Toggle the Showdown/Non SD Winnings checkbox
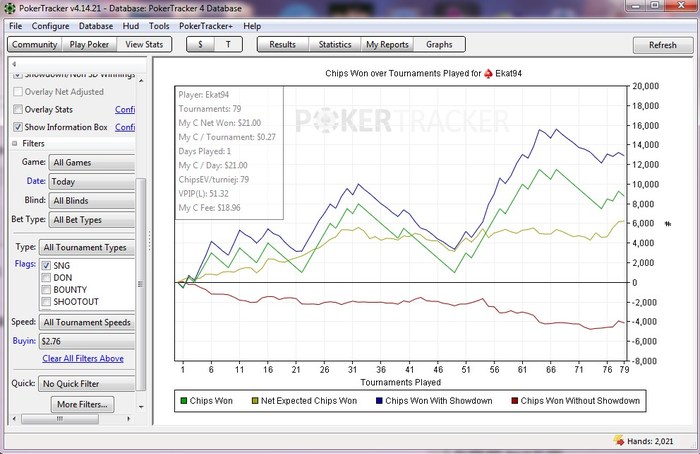 pyautogui.click(x=18, y=75)
